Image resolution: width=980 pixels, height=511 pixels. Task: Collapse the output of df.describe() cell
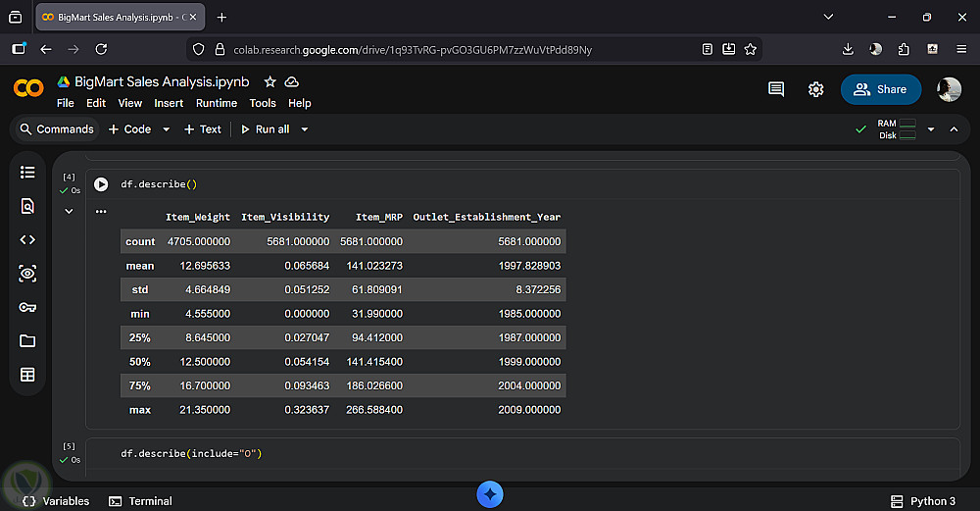pos(69,211)
